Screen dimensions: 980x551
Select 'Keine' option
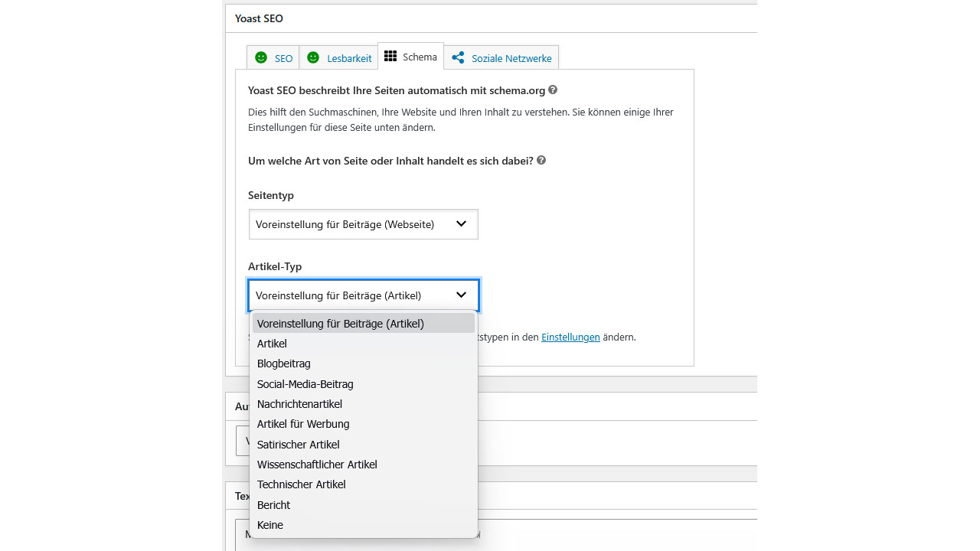(x=364, y=525)
